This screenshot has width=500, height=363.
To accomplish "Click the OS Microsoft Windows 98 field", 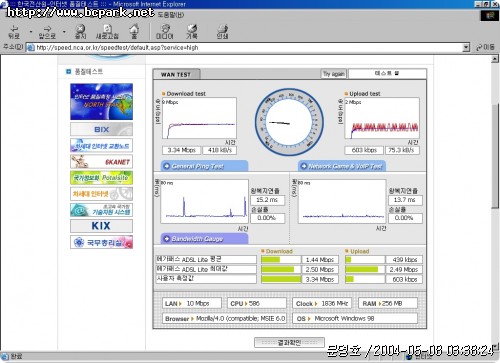I will [x=355, y=318].
